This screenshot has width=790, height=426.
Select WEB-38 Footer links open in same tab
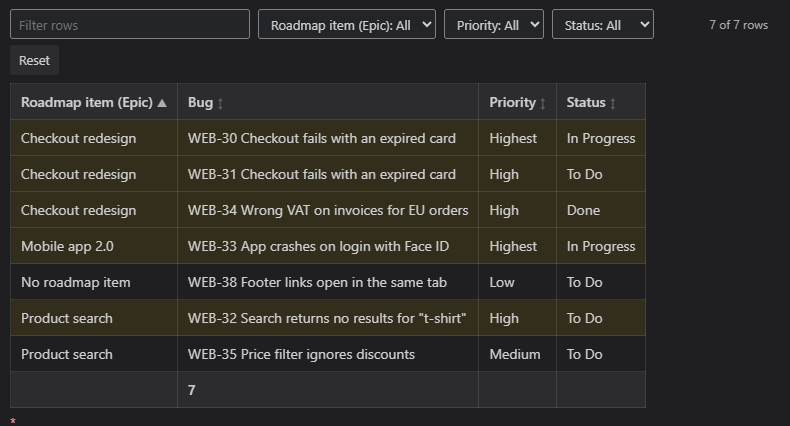click(x=327, y=282)
